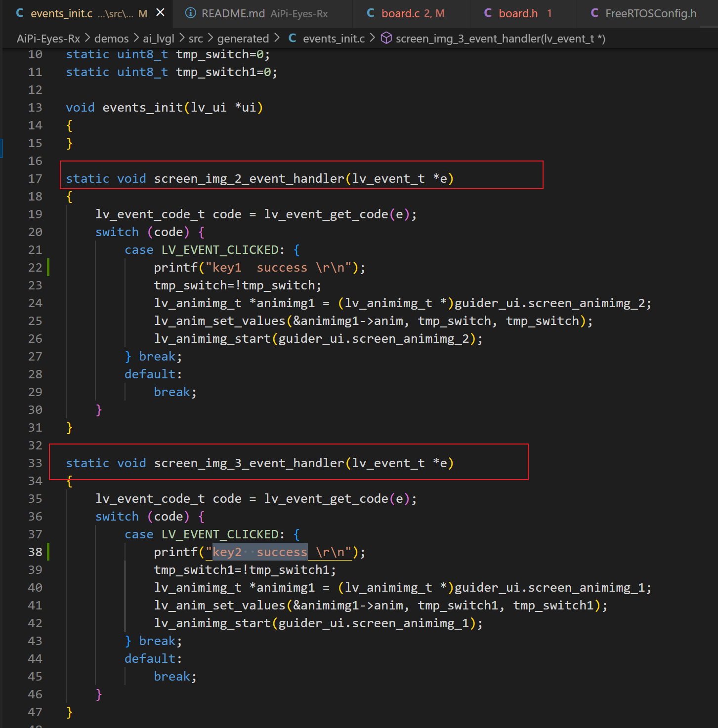Click the switch keyword on line 36
Image resolution: width=718 pixels, height=728 pixels.
tap(117, 517)
